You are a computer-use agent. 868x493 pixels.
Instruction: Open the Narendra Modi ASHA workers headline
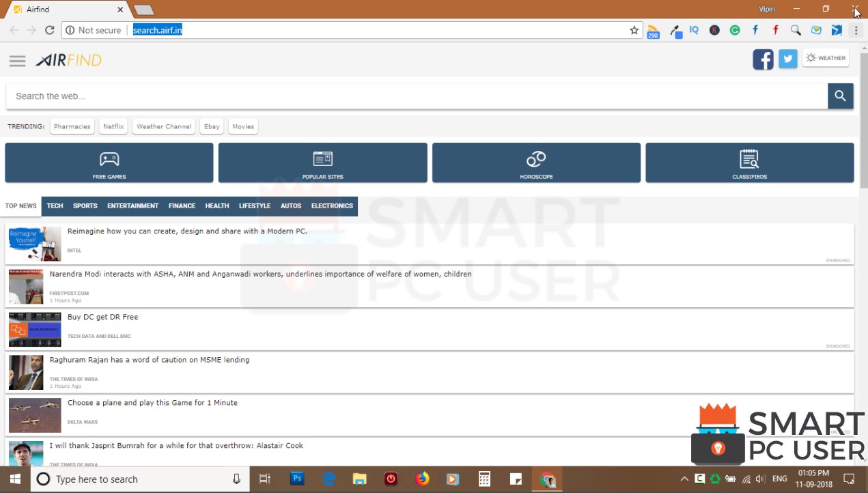[260, 274]
